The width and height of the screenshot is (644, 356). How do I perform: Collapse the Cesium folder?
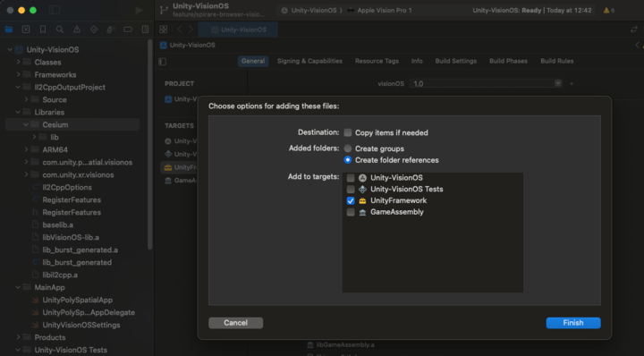(x=26, y=124)
